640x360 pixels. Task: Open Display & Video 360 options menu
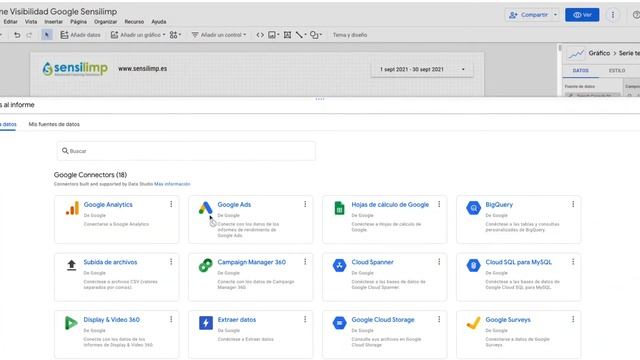tap(171, 319)
